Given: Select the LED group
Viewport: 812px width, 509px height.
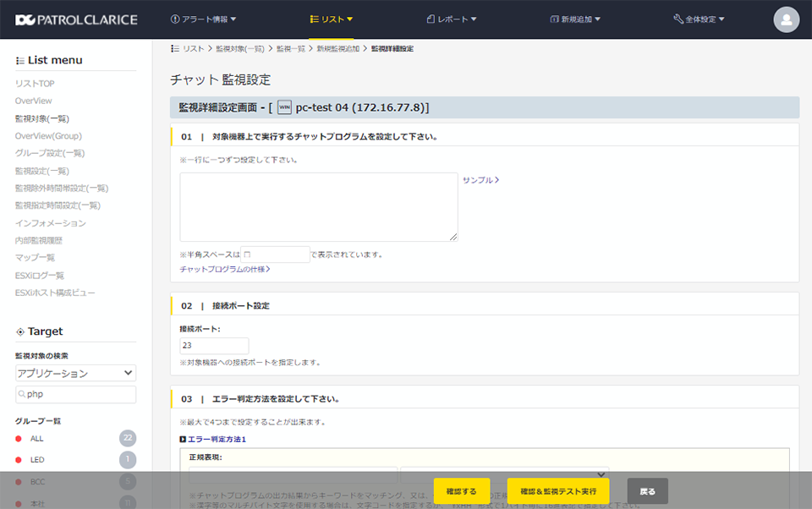Looking at the screenshot, I should tap(37, 460).
